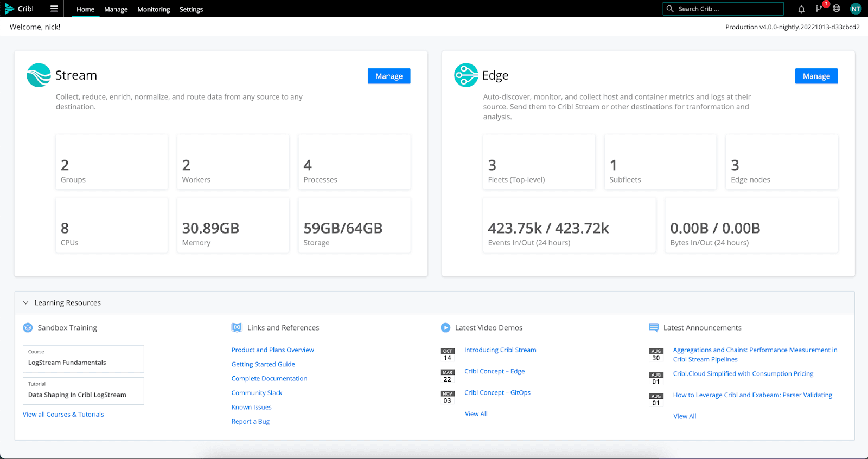Select the Edge nodes count tile
This screenshot has width=868, height=459.
(x=781, y=162)
